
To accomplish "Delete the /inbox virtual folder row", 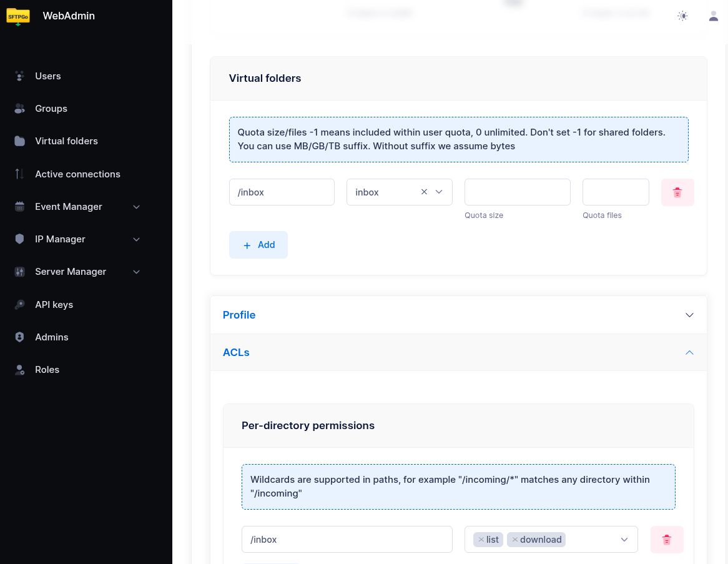I will coord(677,192).
